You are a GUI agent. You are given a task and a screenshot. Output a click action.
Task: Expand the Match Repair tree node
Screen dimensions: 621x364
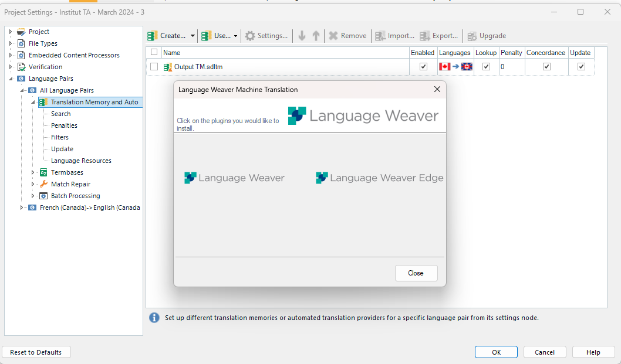tap(33, 184)
